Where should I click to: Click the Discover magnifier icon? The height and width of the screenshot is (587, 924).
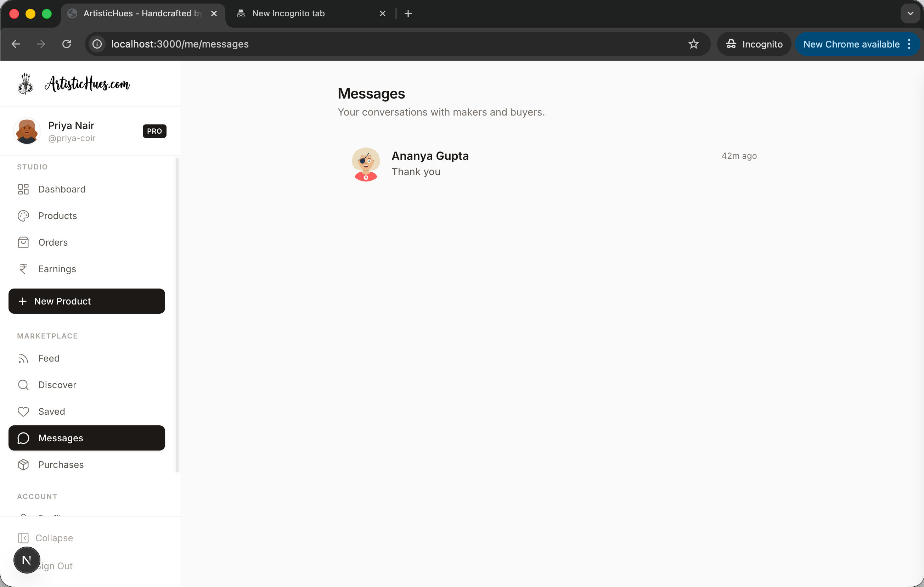coord(23,385)
